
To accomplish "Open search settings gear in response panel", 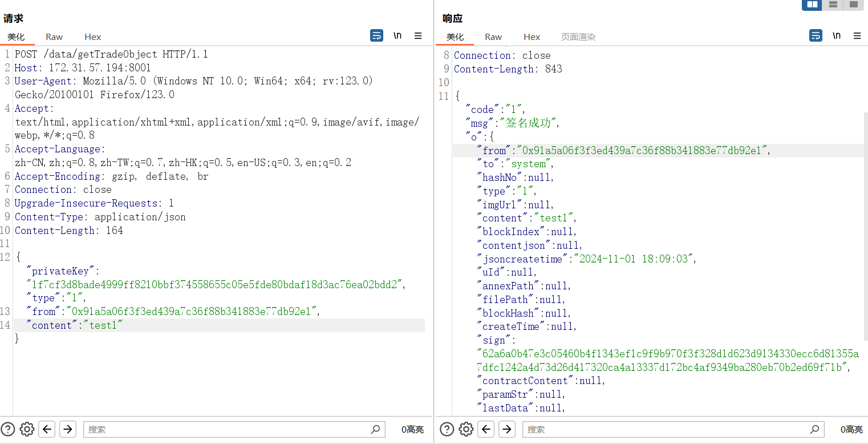I will tap(466, 429).
